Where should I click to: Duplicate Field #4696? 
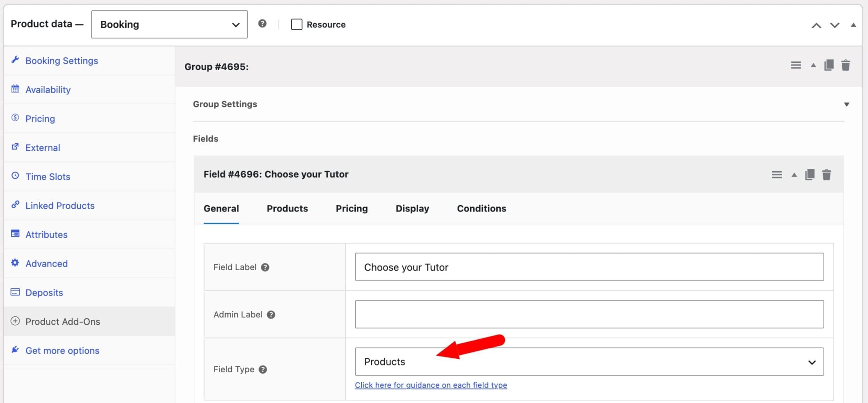tap(810, 175)
